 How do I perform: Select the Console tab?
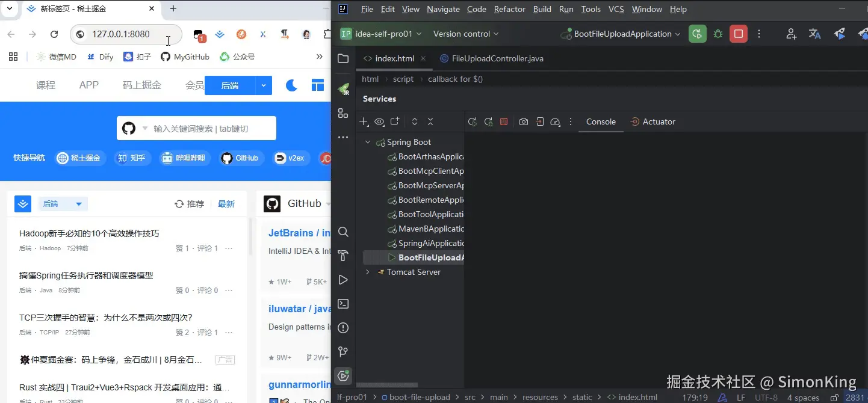click(x=601, y=122)
